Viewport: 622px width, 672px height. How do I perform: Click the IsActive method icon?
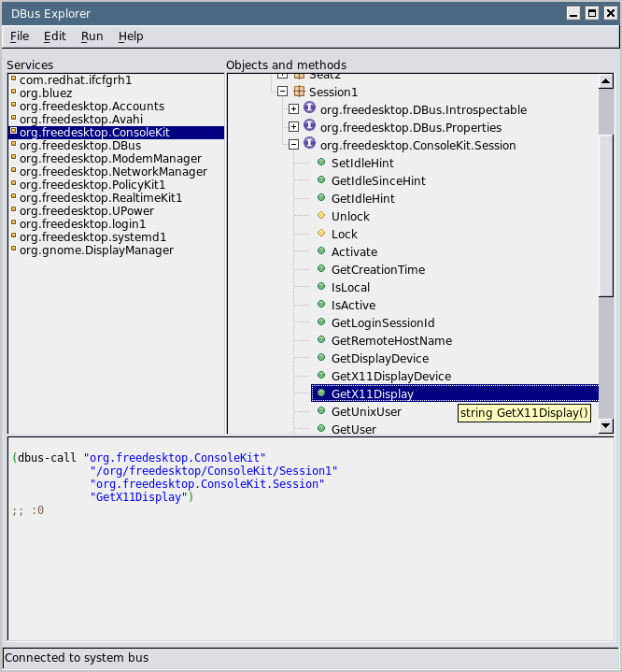[x=321, y=305]
